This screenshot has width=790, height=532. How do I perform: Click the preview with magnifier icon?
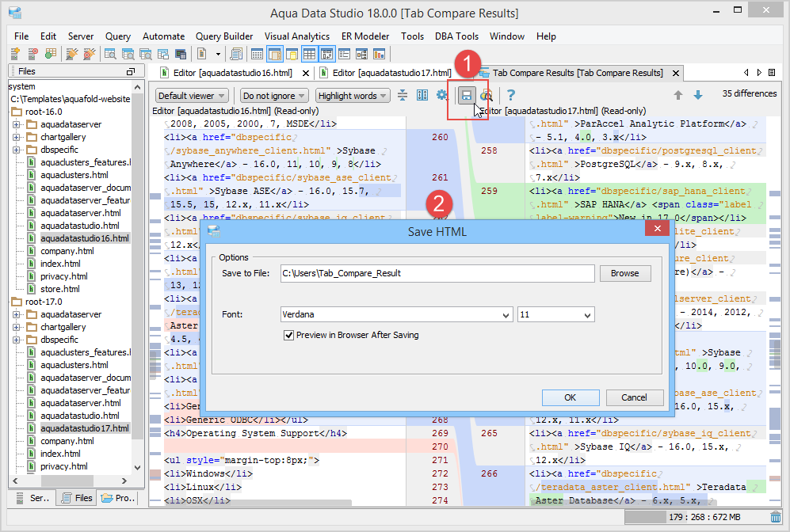point(486,96)
